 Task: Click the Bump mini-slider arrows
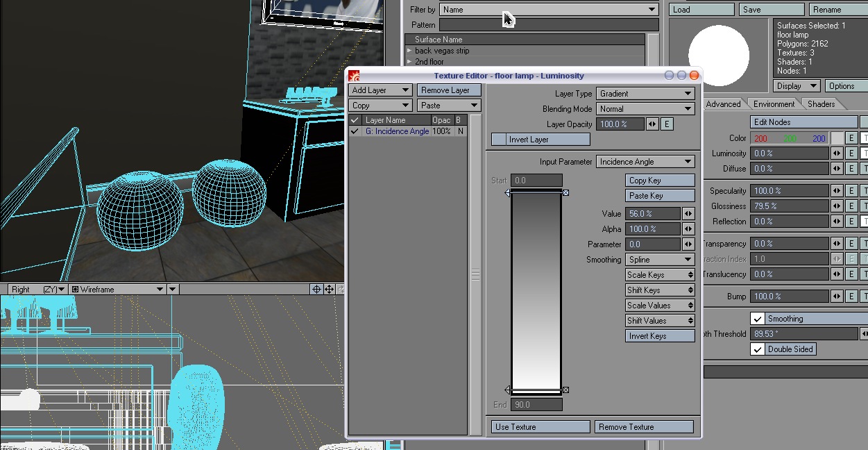tap(837, 297)
